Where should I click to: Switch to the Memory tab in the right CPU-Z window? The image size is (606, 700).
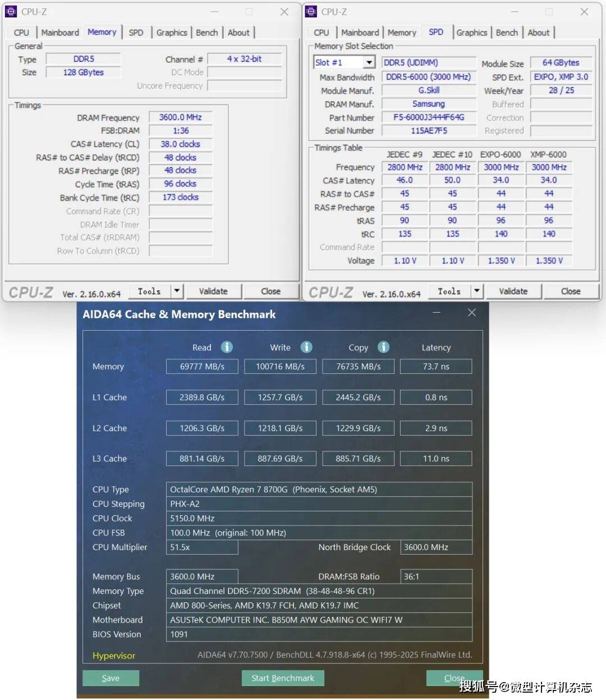(x=402, y=33)
